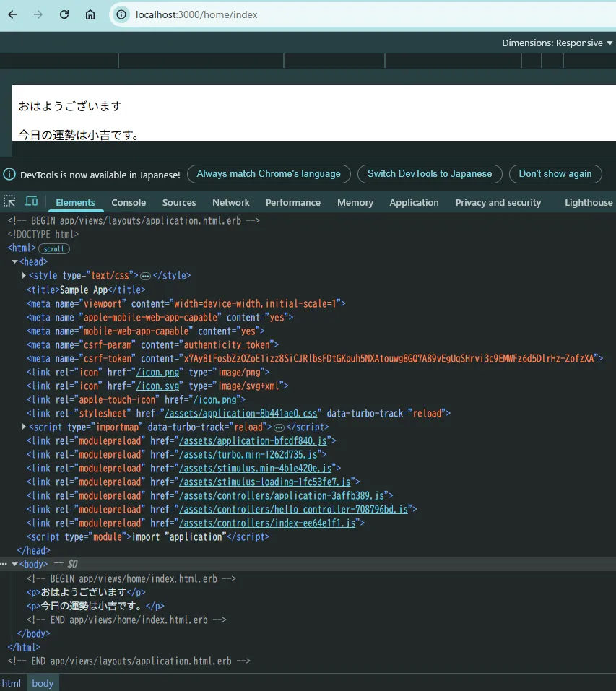View site information icon in address bar
The height and width of the screenshot is (691, 616).
[121, 14]
